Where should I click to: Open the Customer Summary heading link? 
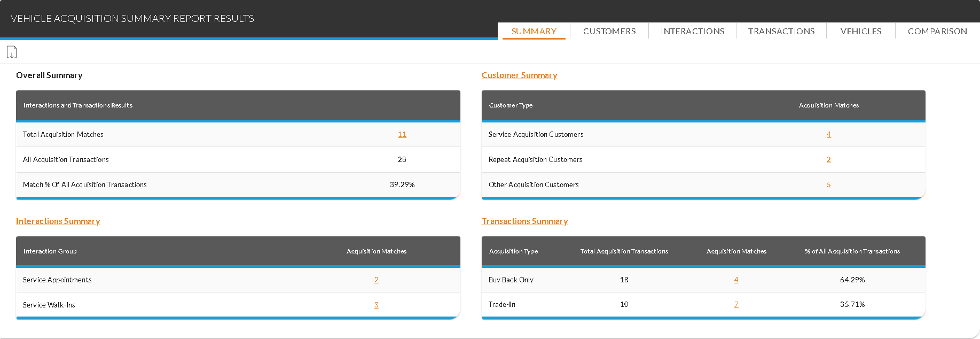coord(519,75)
